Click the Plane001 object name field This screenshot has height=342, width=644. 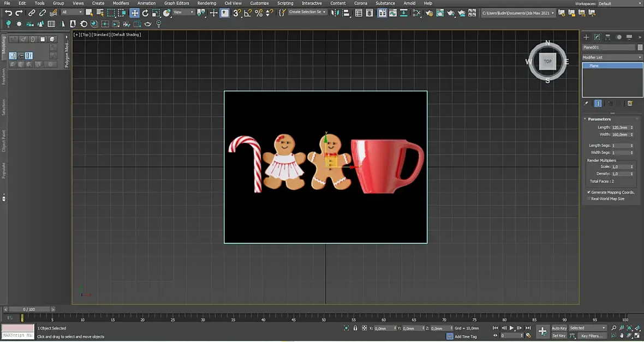pos(609,47)
